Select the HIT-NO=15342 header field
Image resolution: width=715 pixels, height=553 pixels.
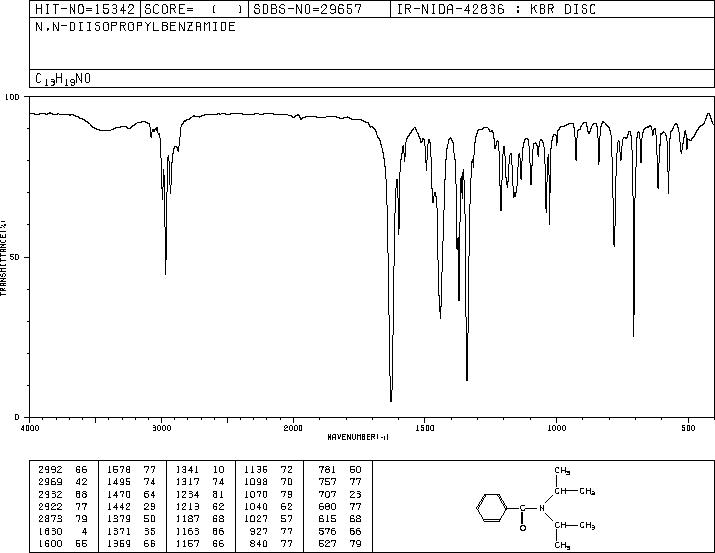pyautogui.click(x=85, y=9)
